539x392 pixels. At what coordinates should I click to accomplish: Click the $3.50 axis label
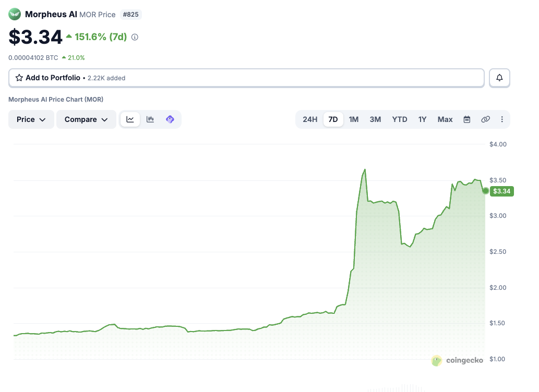pos(498,180)
